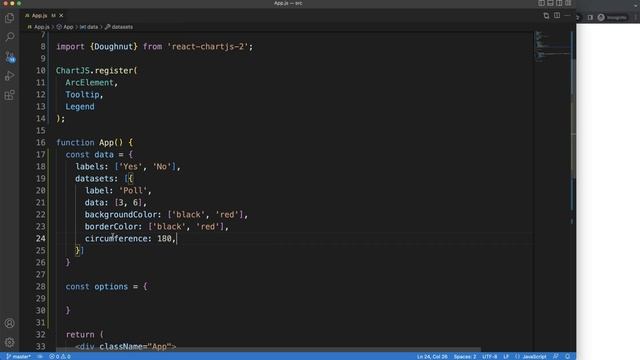The width and height of the screenshot is (640, 360).
Task: Click 'Doughnut' in the import statement
Action: 113,47
